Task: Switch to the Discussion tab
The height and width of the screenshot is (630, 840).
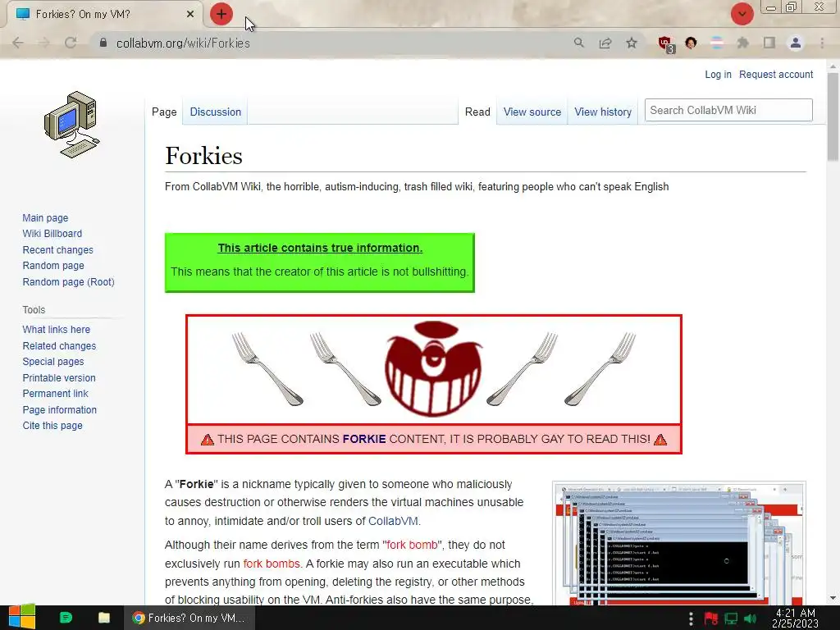Action: pos(216,112)
